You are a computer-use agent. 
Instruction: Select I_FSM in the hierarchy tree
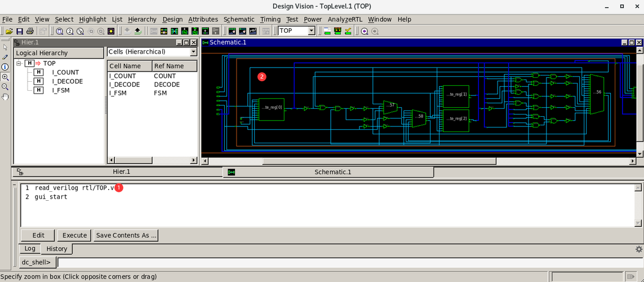61,90
